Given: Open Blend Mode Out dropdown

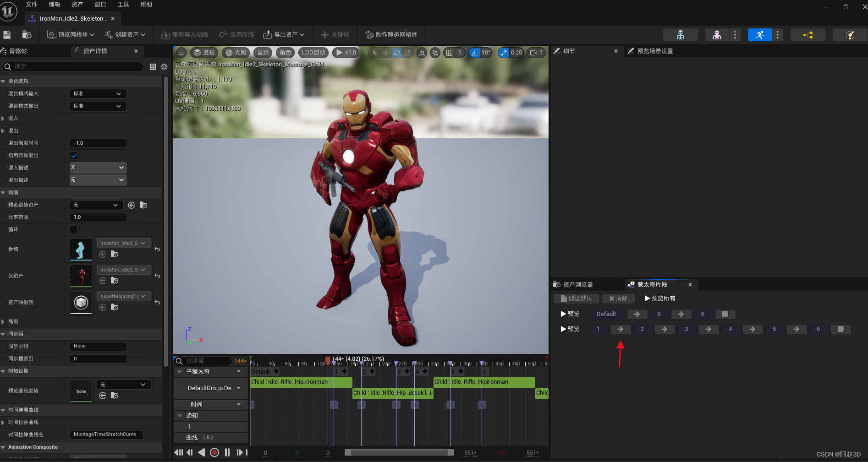Looking at the screenshot, I should 98,106.
